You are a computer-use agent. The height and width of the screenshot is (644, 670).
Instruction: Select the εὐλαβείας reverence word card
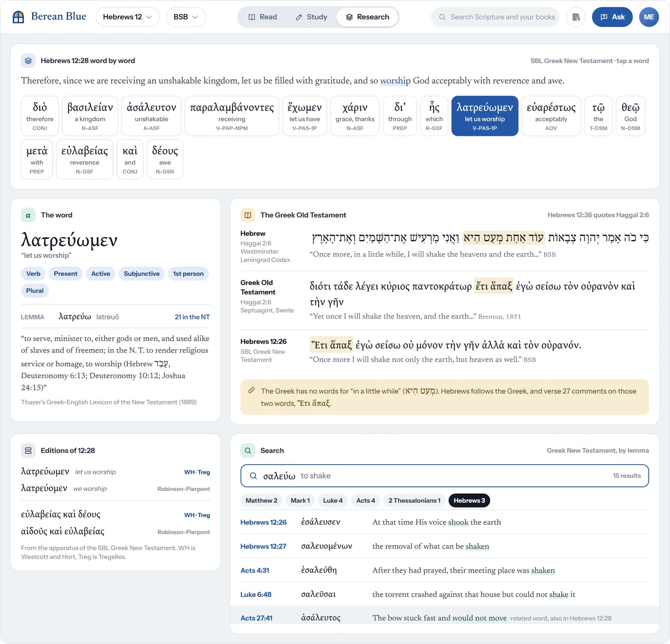[x=85, y=159]
